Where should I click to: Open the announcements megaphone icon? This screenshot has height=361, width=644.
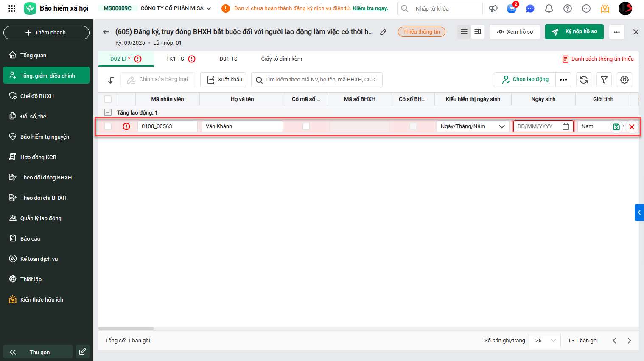click(493, 8)
